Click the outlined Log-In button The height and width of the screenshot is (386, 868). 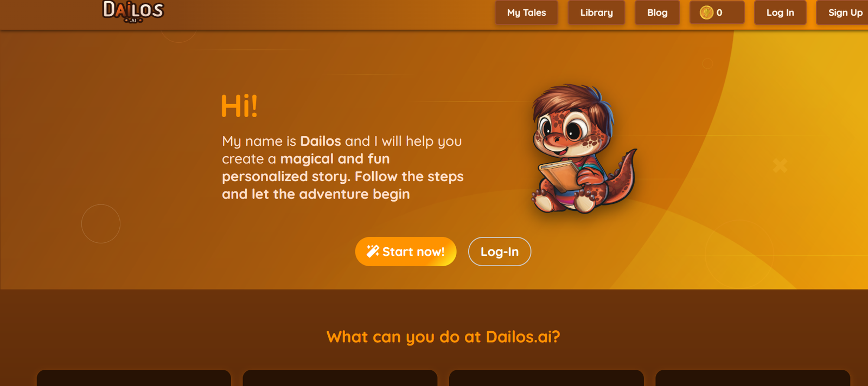point(500,252)
